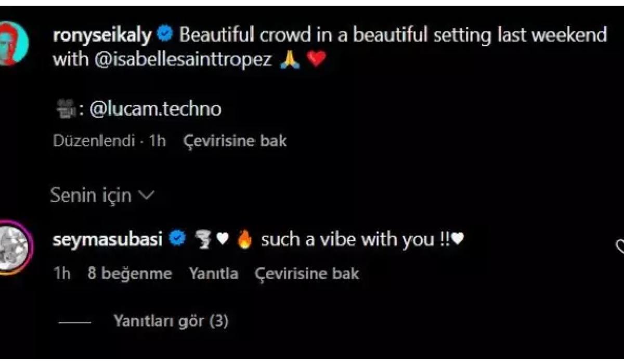Click Çevirisine bak under the caption
624x364 pixels.
235,141
